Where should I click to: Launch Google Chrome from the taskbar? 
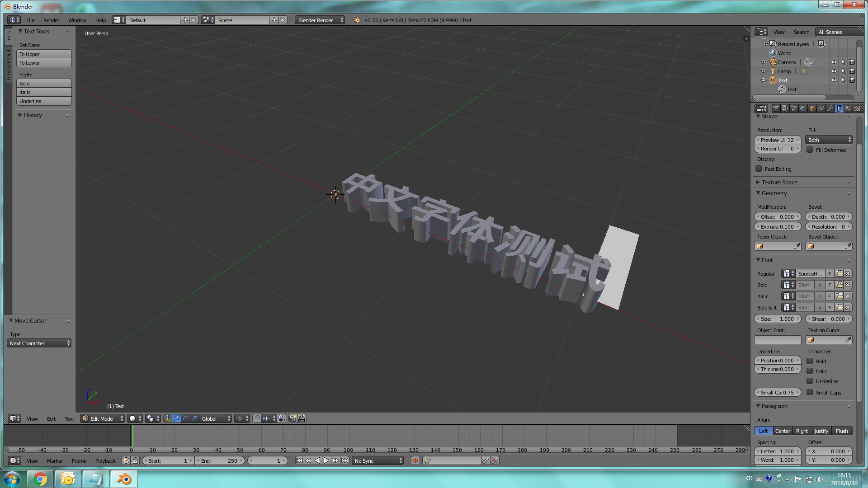click(x=40, y=479)
